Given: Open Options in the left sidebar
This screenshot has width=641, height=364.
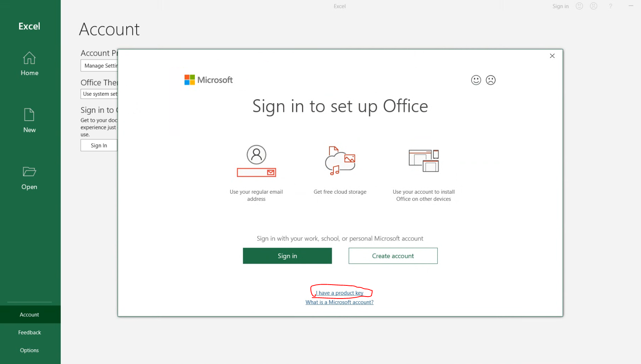Looking at the screenshot, I should (x=30, y=350).
